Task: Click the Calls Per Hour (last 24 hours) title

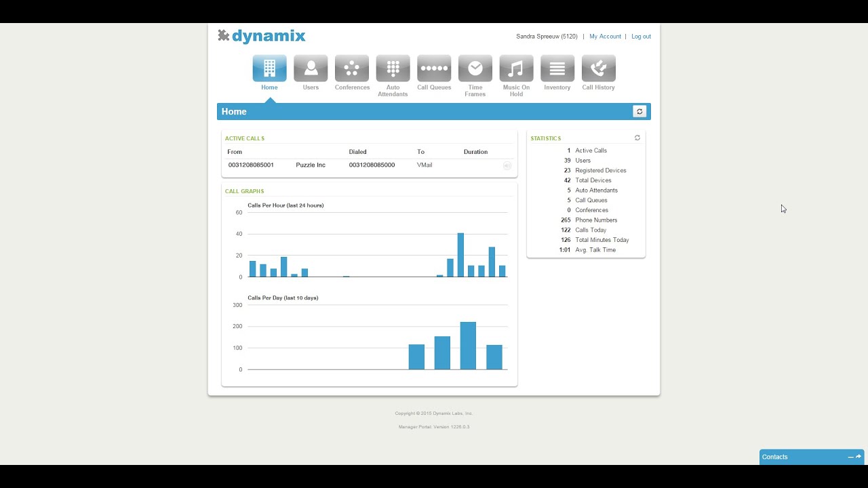Action: point(285,205)
